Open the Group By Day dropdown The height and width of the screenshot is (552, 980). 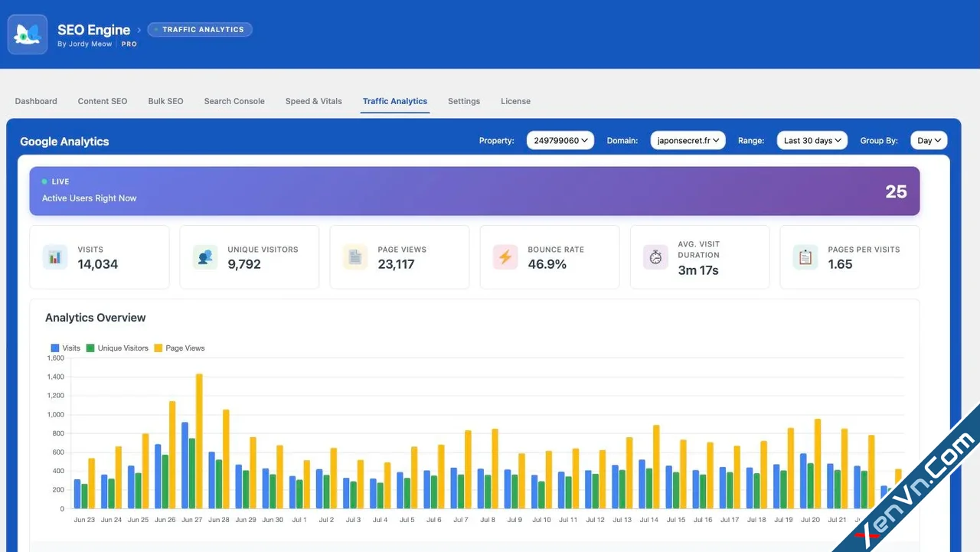(x=929, y=141)
